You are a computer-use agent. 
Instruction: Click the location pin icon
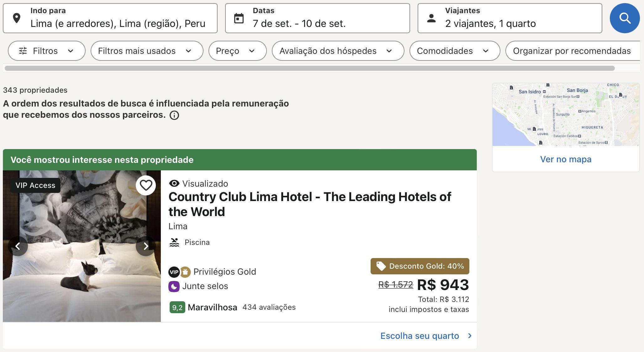(17, 18)
